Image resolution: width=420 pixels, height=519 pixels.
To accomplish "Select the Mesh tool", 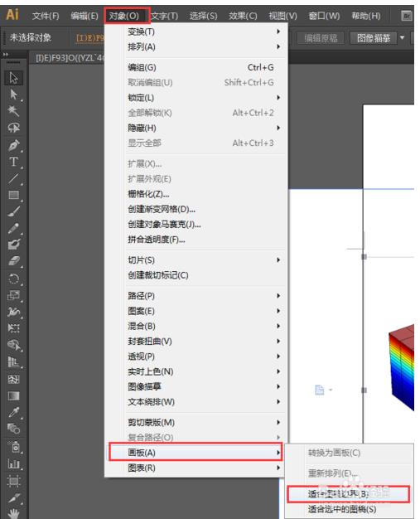I will tap(13, 379).
